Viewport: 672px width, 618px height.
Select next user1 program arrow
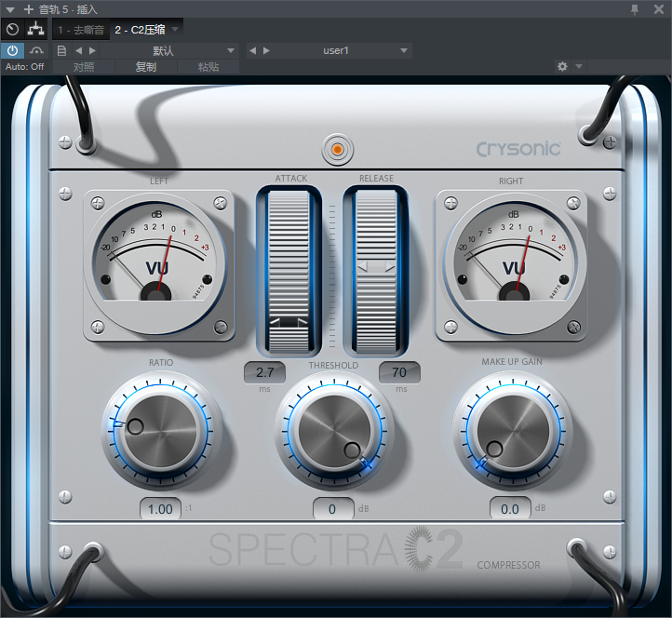click(266, 50)
